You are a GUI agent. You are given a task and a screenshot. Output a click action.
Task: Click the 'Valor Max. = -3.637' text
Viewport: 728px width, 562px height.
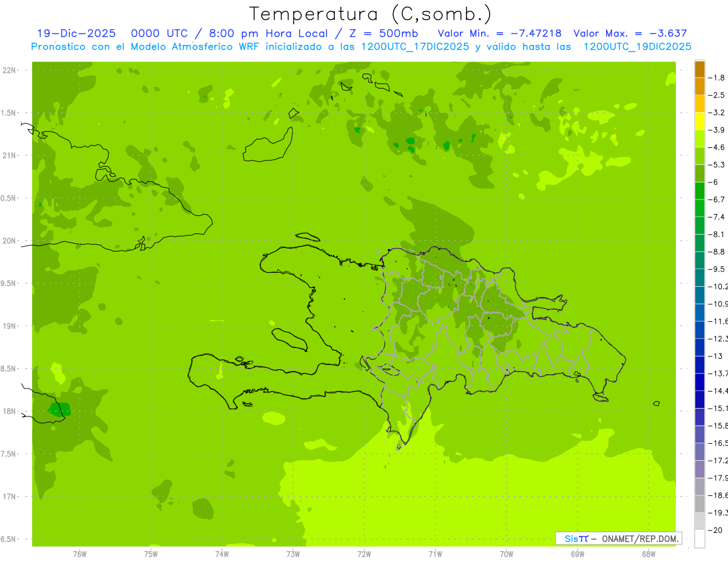click(630, 34)
